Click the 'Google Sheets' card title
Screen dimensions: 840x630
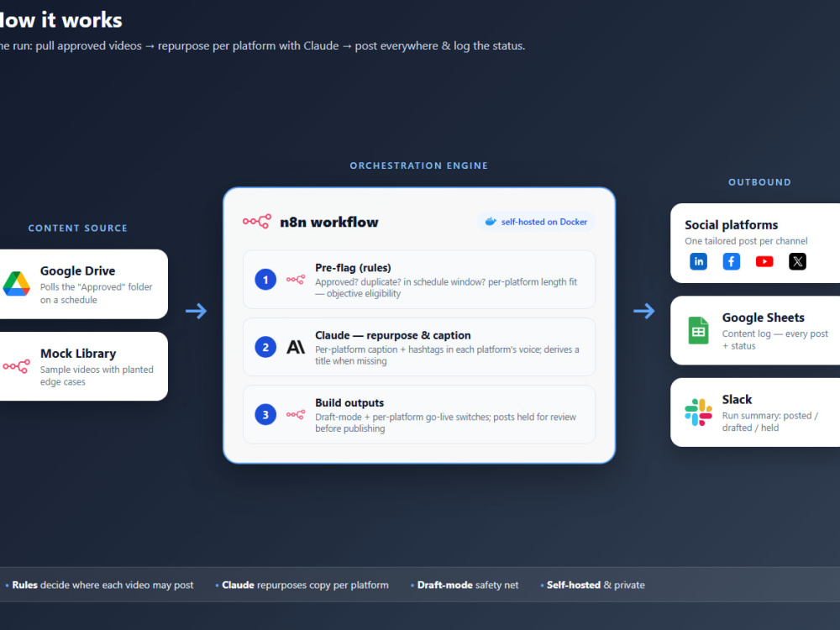click(x=764, y=318)
